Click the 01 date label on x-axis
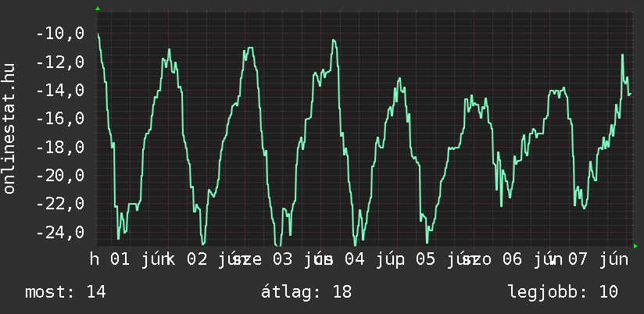644x314 pixels. 120,259
